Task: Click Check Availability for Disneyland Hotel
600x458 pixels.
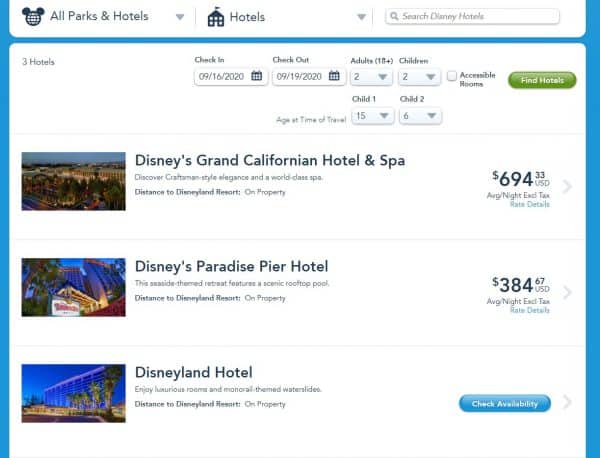Action: point(505,404)
